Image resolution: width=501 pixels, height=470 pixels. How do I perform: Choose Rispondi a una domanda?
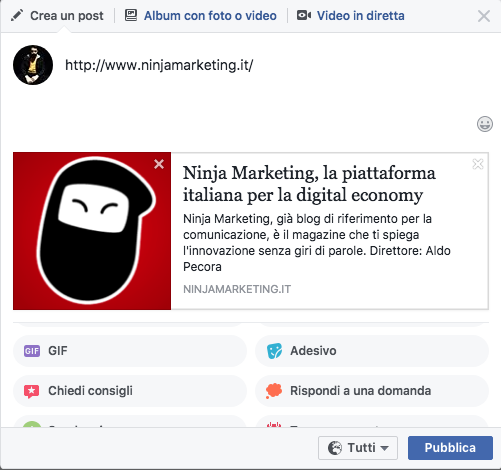point(372,391)
